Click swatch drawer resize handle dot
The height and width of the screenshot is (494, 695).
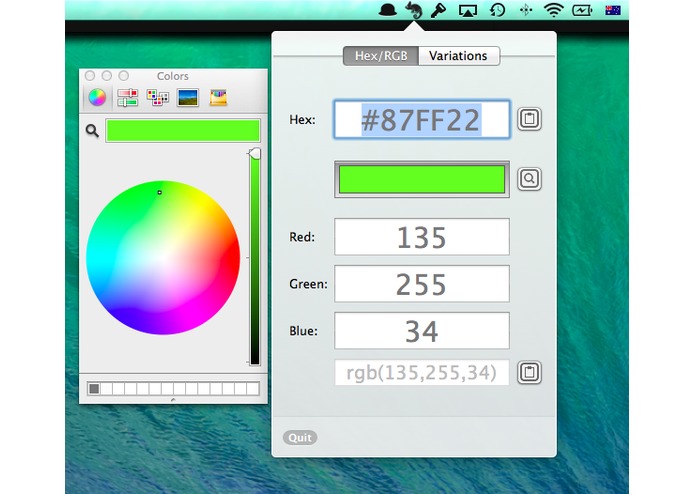tap(173, 400)
